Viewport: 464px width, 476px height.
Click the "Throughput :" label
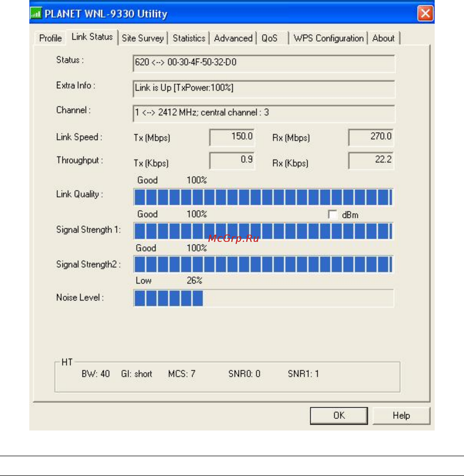(79, 160)
